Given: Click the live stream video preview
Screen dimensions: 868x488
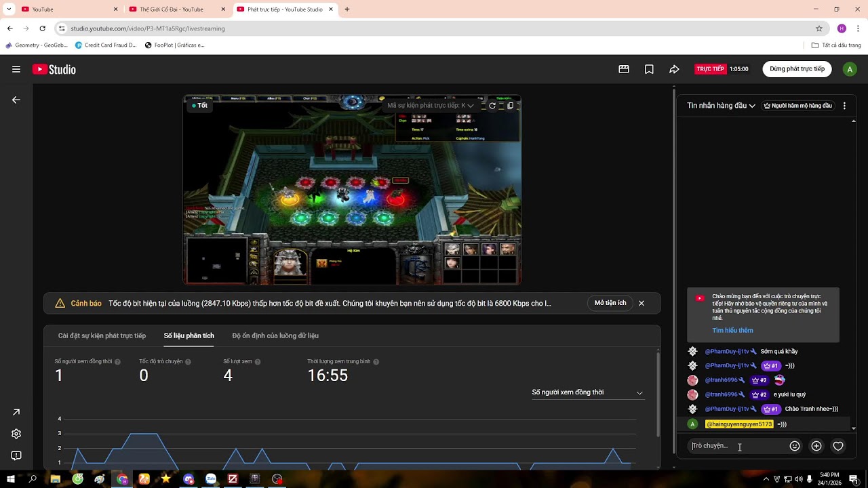Looking at the screenshot, I should click(352, 190).
